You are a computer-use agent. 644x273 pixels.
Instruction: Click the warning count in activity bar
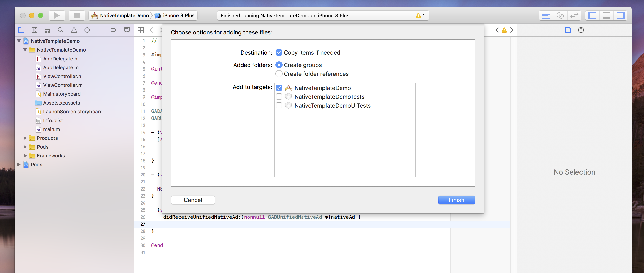[421, 15]
